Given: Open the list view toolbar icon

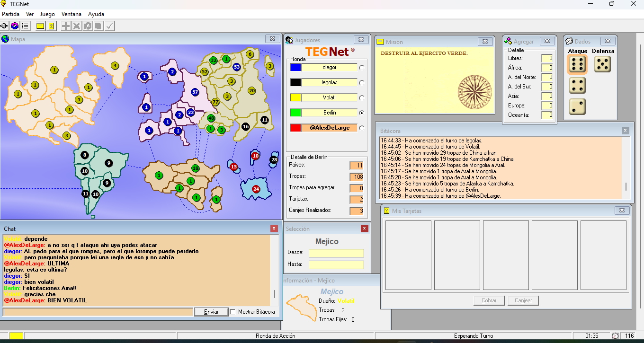Looking at the screenshot, I should 25,26.
